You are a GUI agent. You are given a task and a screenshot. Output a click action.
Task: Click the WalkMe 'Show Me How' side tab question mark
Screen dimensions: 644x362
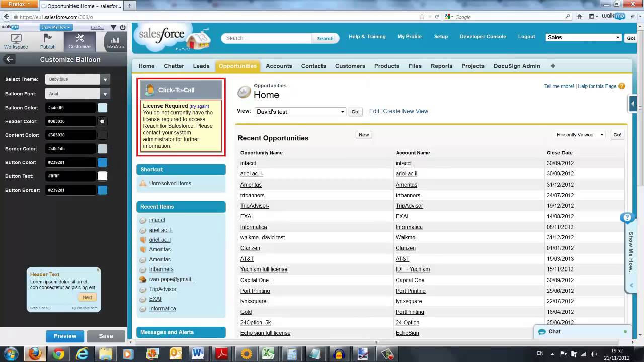pos(627,218)
